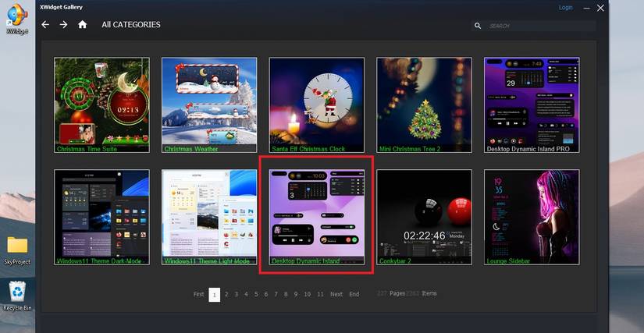Open the Lounge Sidebar widget thumbnail

click(x=532, y=217)
